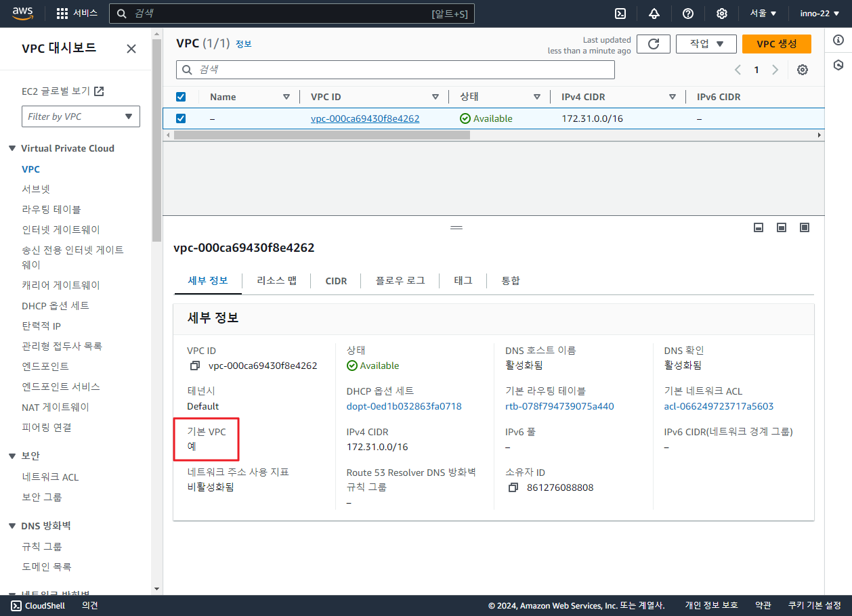The height and width of the screenshot is (616, 852).
Task: Close the VPC dashboard side panel
Action: (x=131, y=49)
